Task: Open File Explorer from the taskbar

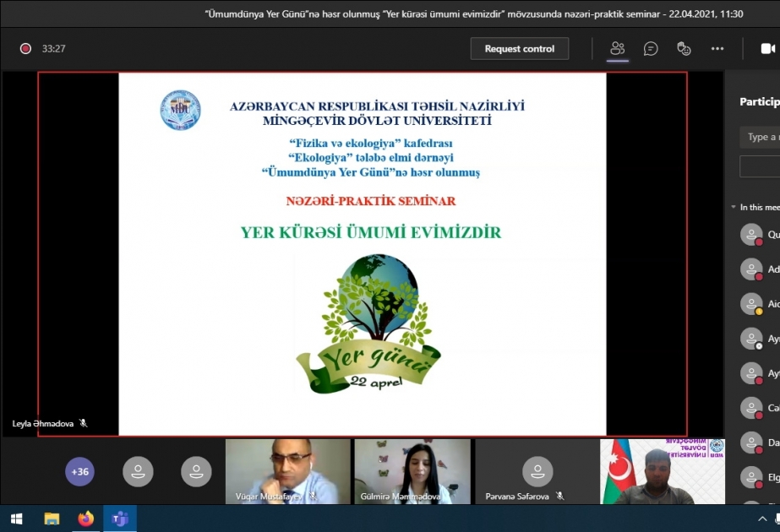Action: [52, 519]
